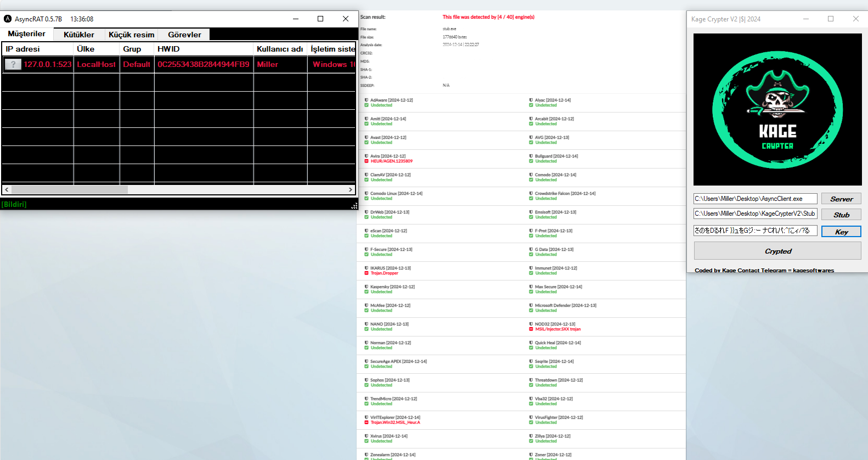Focus the AsyncClient.exe path field
Screen dimensions: 868x460
(756, 199)
